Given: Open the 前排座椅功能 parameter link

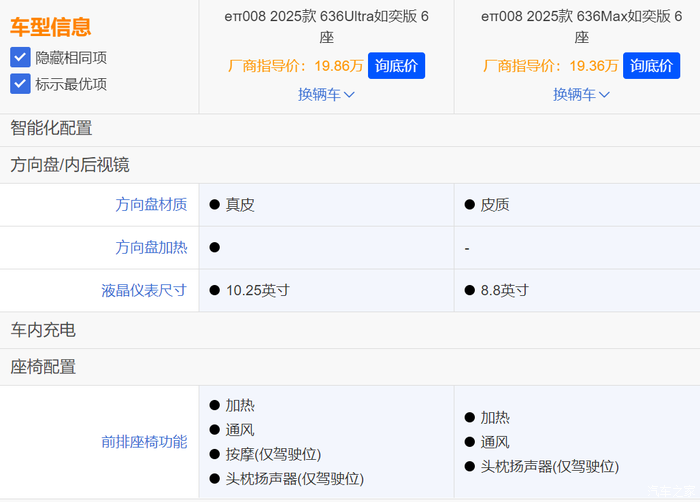Looking at the screenshot, I should click(144, 441).
